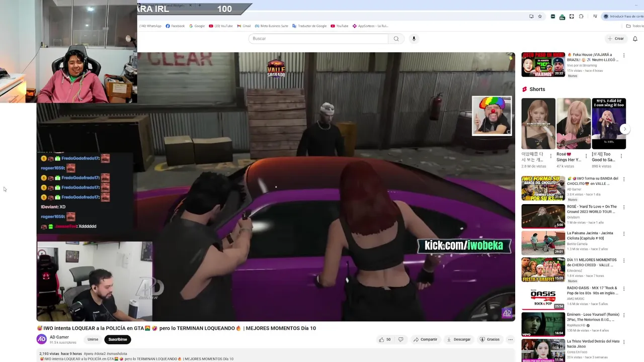Viewport: 644px width, 362px height.
Task: Click the Unirse button
Action: (x=93, y=339)
